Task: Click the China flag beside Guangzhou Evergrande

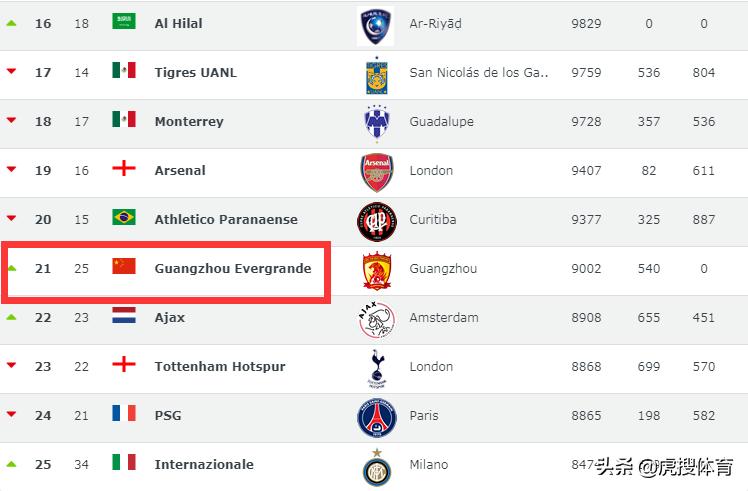Action: pyautogui.click(x=124, y=267)
